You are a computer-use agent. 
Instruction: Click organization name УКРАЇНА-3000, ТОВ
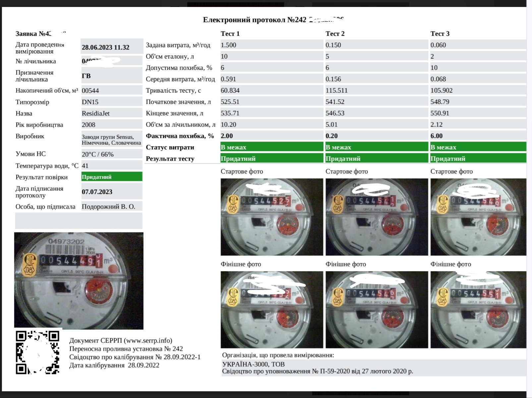pyautogui.click(x=253, y=364)
